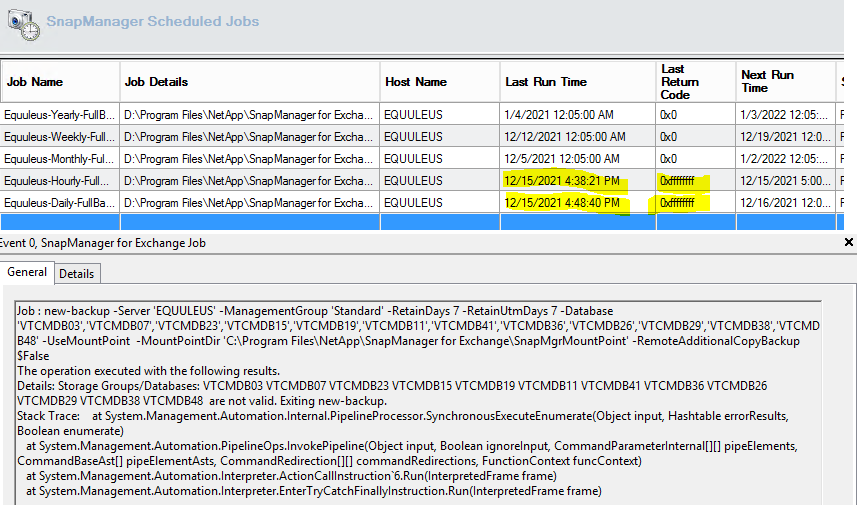This screenshot has height=505, width=857.
Task: Switch to the Details tab
Action: (76, 273)
